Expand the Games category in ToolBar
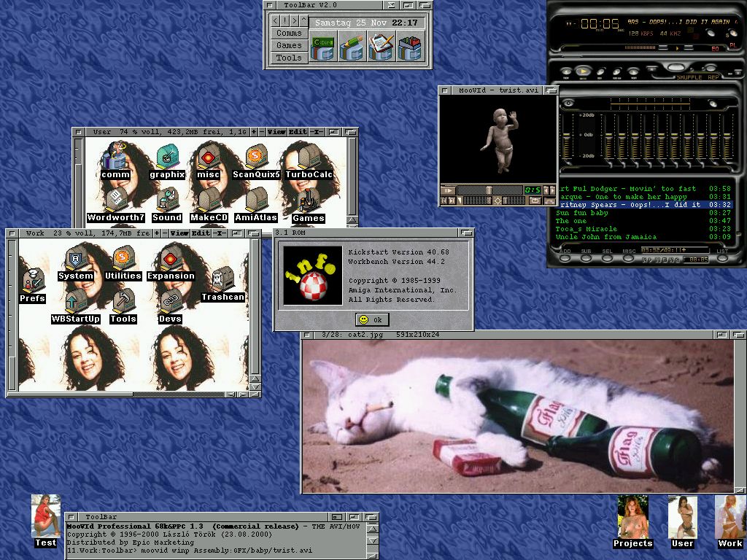This screenshot has width=747, height=560. coord(288,45)
